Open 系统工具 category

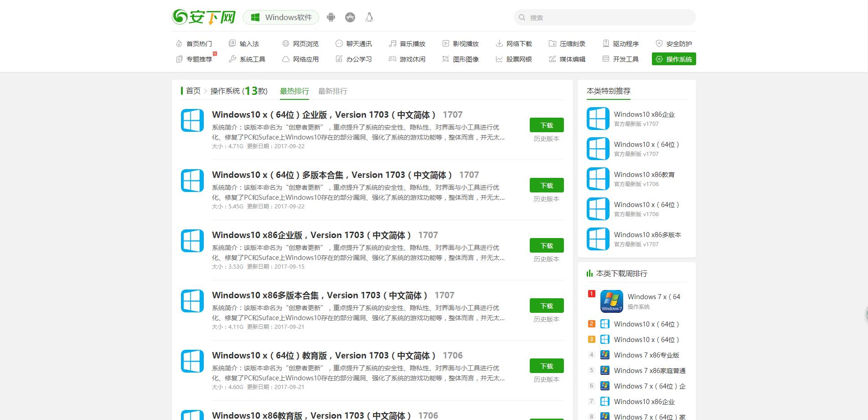pos(247,59)
